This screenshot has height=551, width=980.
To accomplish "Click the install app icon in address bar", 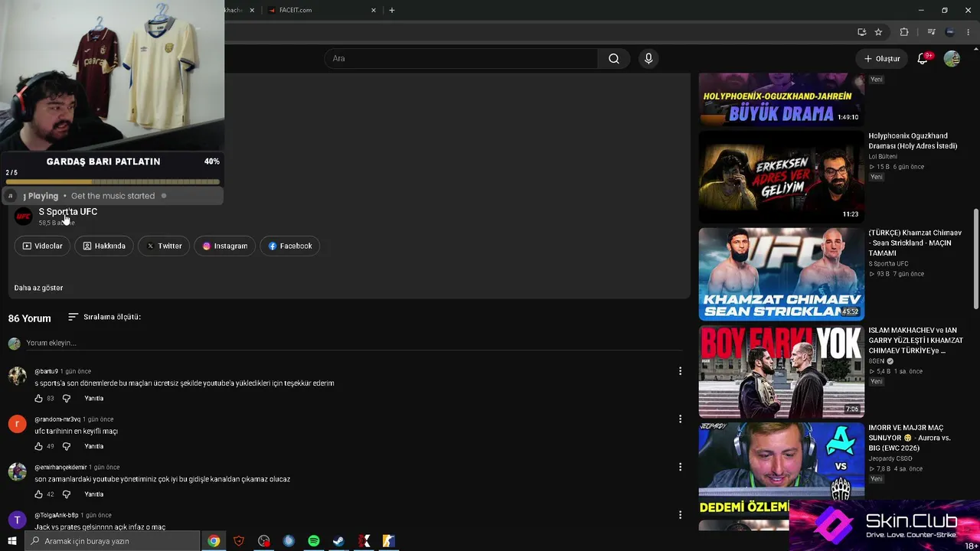I will point(861,32).
